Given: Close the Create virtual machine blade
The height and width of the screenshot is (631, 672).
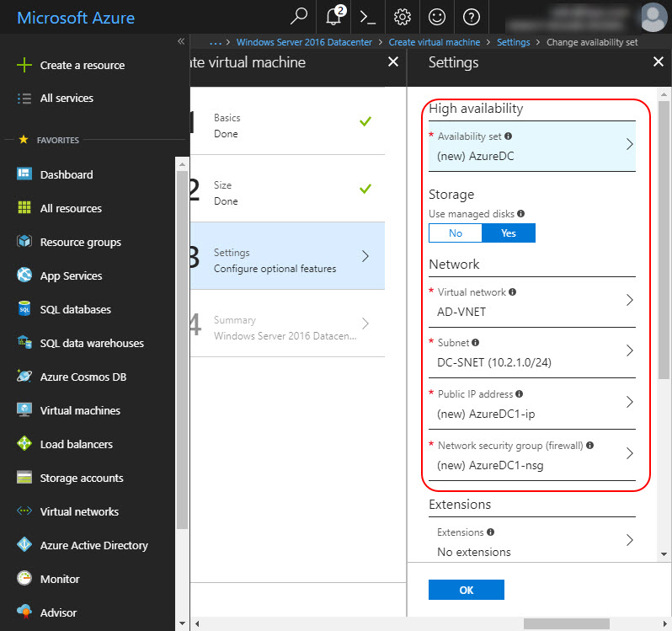Looking at the screenshot, I should click(x=393, y=61).
